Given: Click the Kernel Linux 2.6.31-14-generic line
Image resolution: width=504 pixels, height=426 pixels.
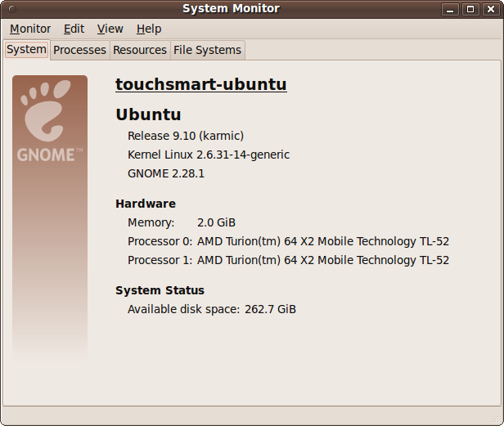Looking at the screenshot, I should click(209, 155).
